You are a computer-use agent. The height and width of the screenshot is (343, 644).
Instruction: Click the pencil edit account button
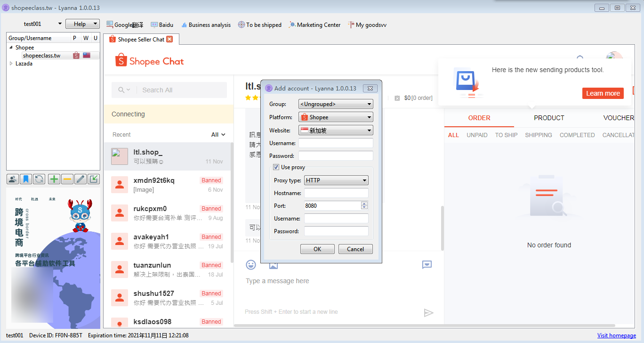coord(80,179)
